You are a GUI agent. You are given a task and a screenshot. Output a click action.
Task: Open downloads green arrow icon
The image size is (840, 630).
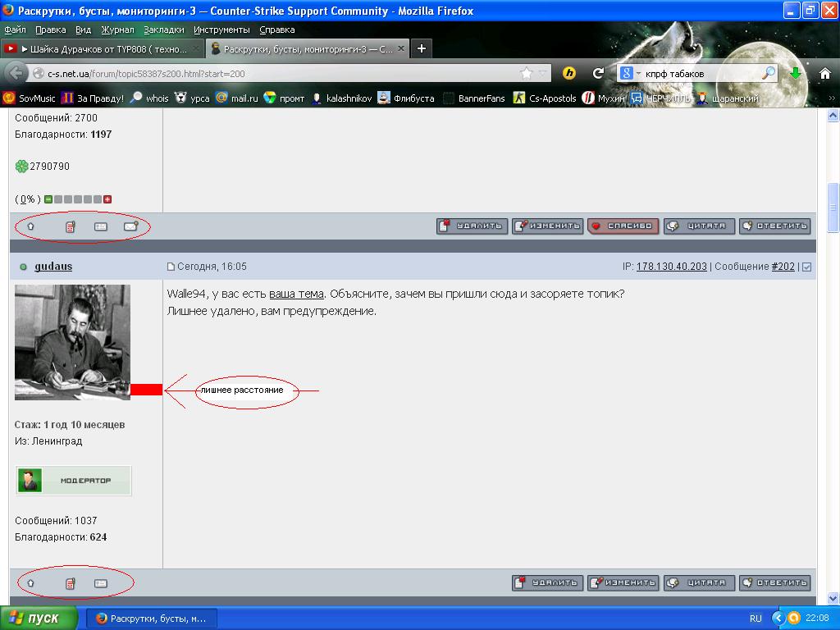[x=796, y=73]
